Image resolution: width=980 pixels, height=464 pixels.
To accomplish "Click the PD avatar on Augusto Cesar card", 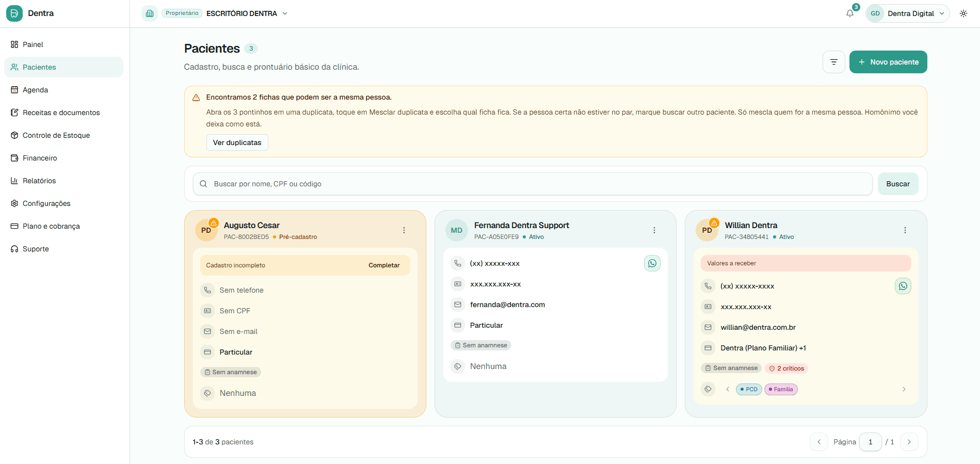I will point(206,230).
